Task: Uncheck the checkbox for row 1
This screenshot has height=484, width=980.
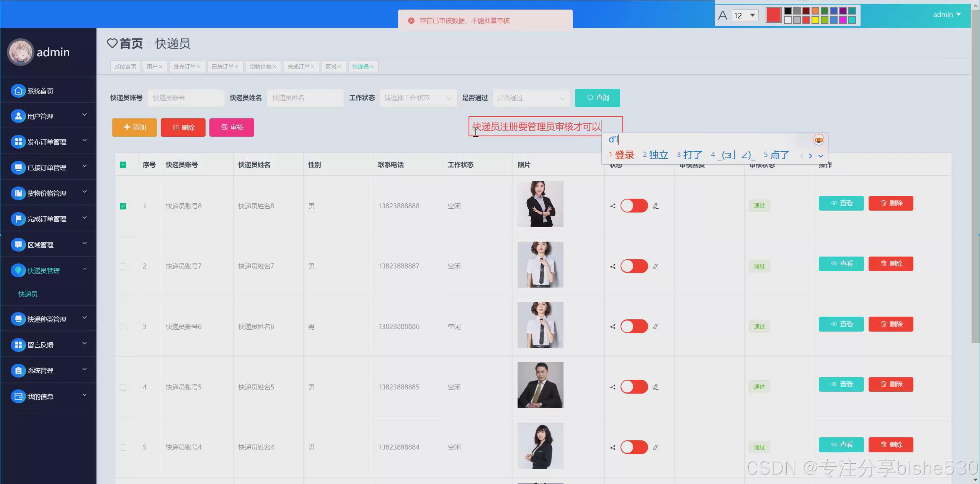Action: [x=123, y=206]
